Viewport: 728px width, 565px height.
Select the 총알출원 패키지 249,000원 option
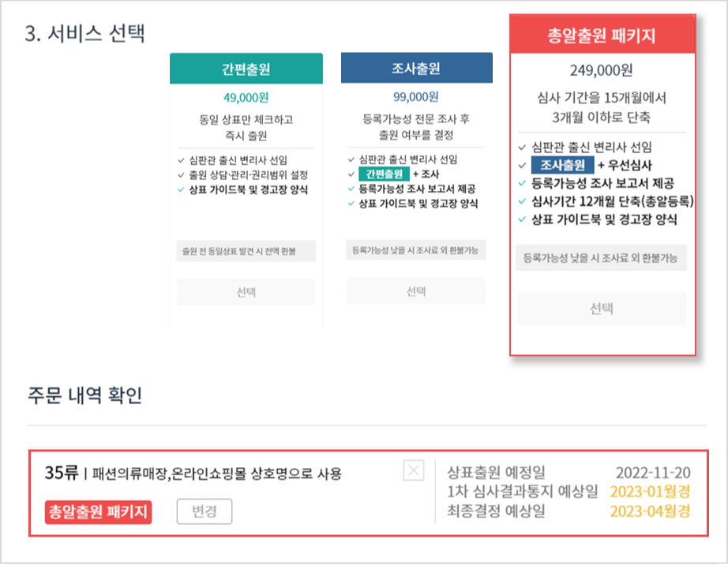tap(602, 309)
